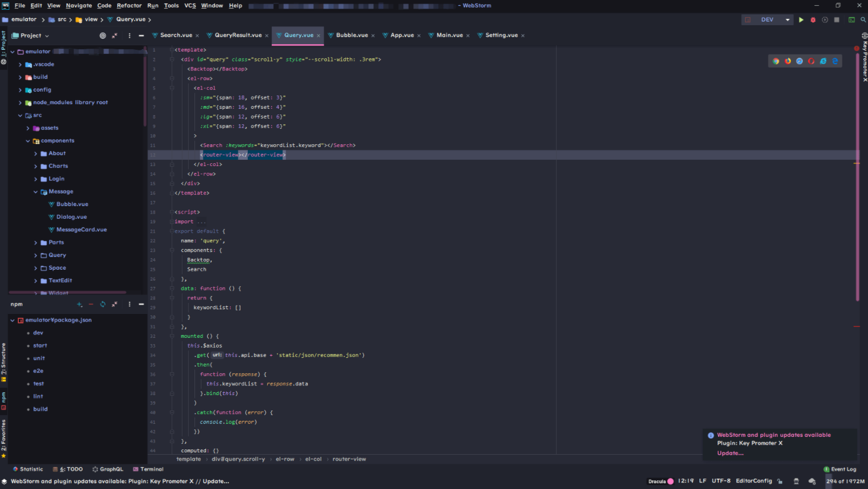Hide the Project panel with the minus icon
The width and height of the screenshot is (868, 489).
point(141,36)
